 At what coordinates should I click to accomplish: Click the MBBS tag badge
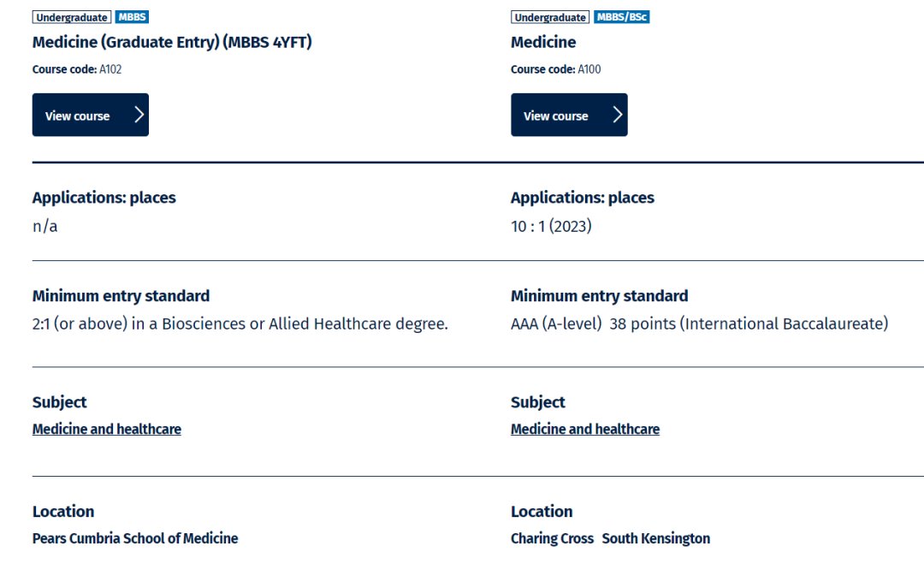132,17
